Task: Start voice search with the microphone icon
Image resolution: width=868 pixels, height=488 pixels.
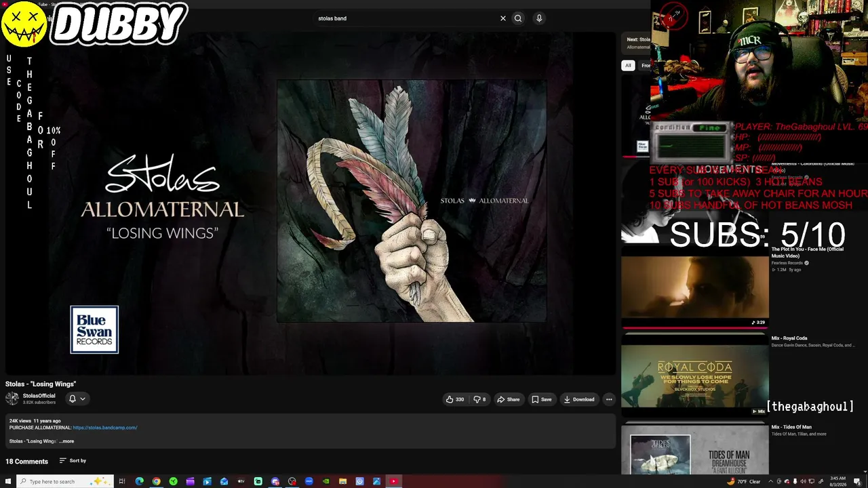Action: (x=539, y=18)
